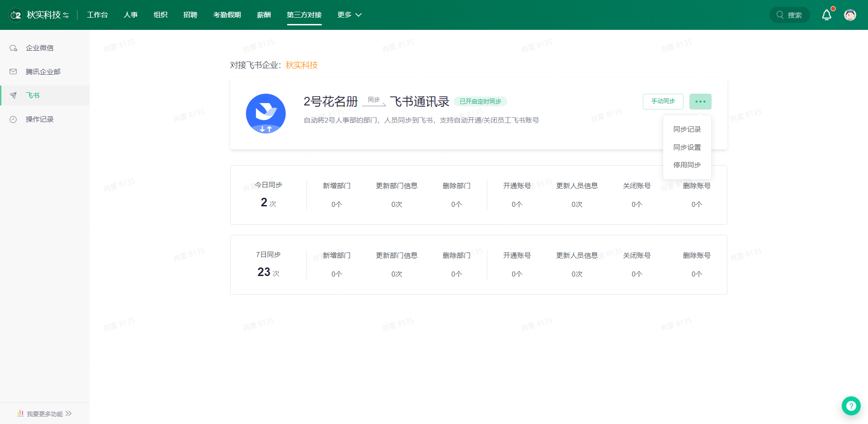Click the 飞书 paper-plane icon in sidebar
The image size is (868, 424).
(x=13, y=95)
